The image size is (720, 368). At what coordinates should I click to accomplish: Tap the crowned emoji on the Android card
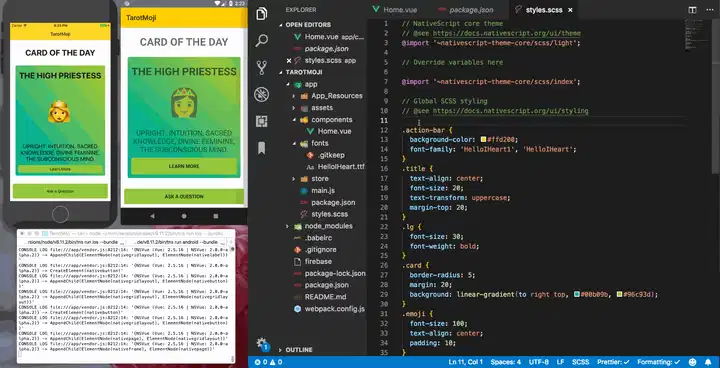tap(184, 102)
